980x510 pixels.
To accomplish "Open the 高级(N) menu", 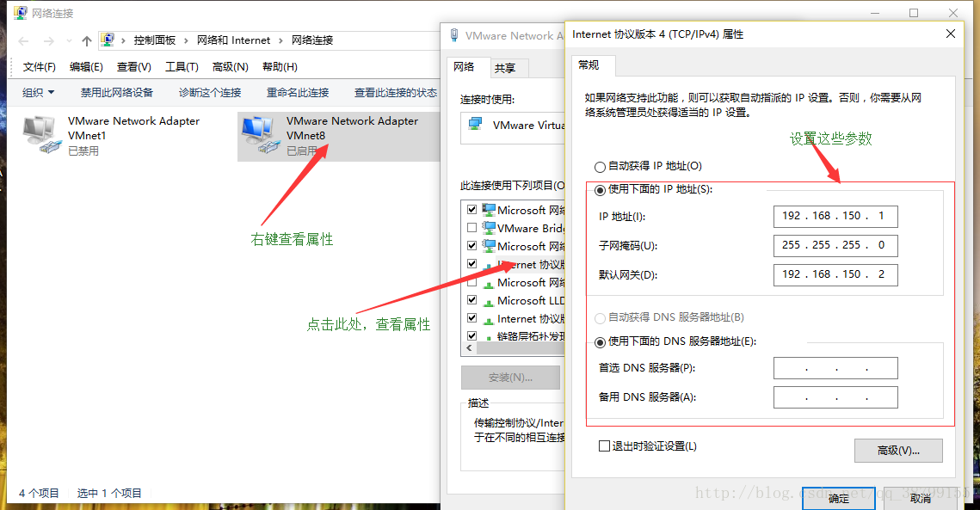I will (230, 67).
